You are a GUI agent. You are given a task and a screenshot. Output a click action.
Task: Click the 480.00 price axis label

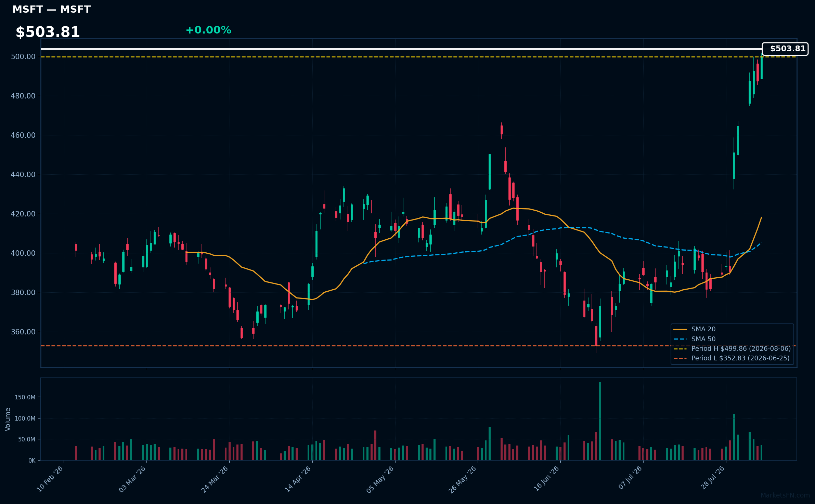[23, 96]
